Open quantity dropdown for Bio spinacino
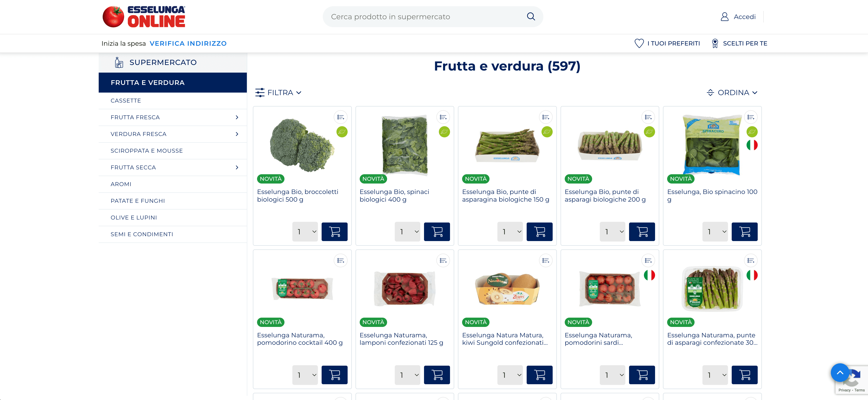The image size is (868, 400). 715,232
